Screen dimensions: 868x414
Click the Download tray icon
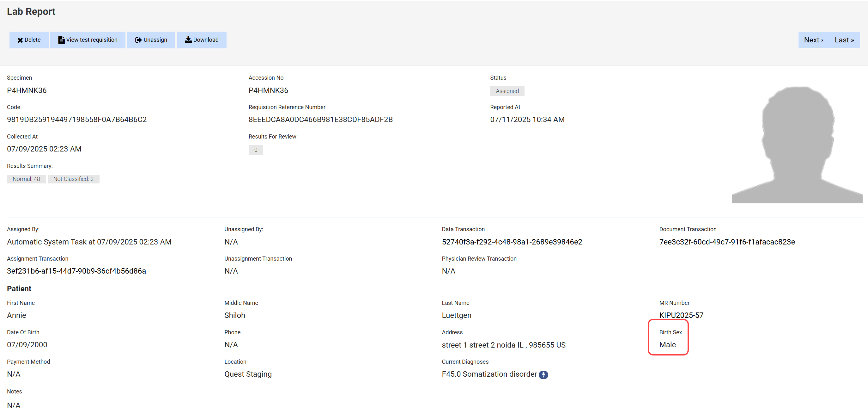[x=188, y=40]
